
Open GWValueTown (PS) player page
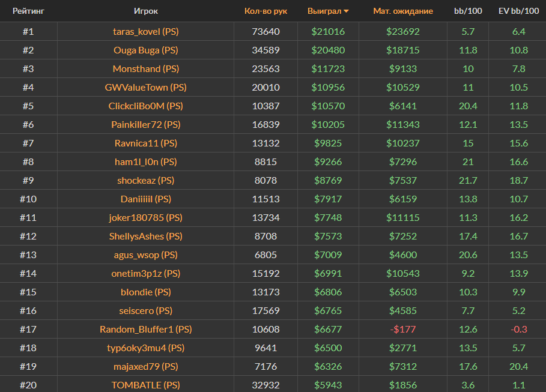(145, 87)
